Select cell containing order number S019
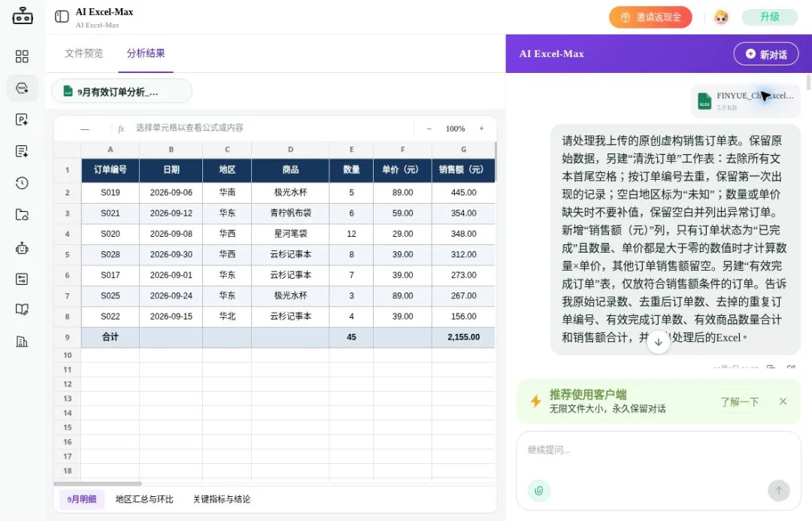Image resolution: width=812 pixels, height=521 pixels. (x=111, y=192)
